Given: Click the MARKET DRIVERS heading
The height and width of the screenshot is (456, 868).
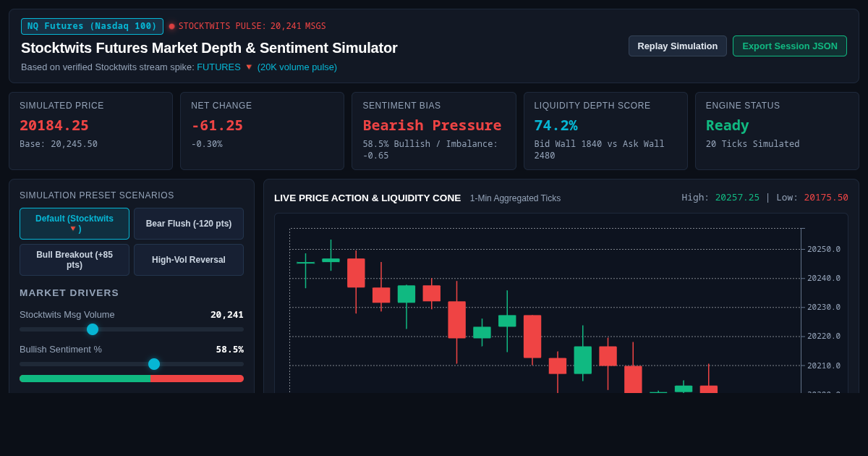Looking at the screenshot, I should (x=69, y=293).
